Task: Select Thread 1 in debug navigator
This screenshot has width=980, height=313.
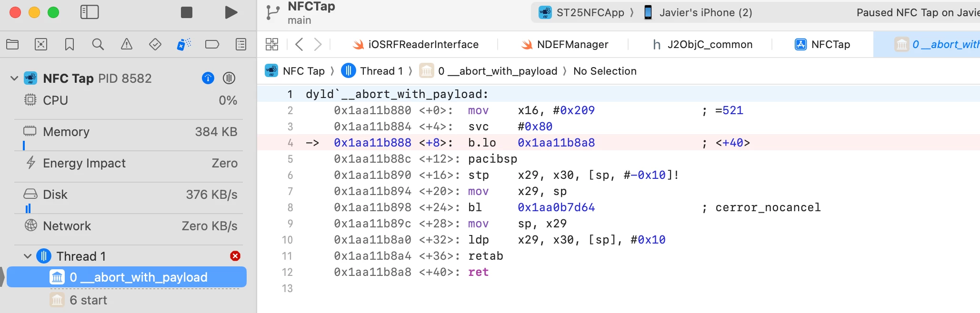Action: [x=81, y=256]
